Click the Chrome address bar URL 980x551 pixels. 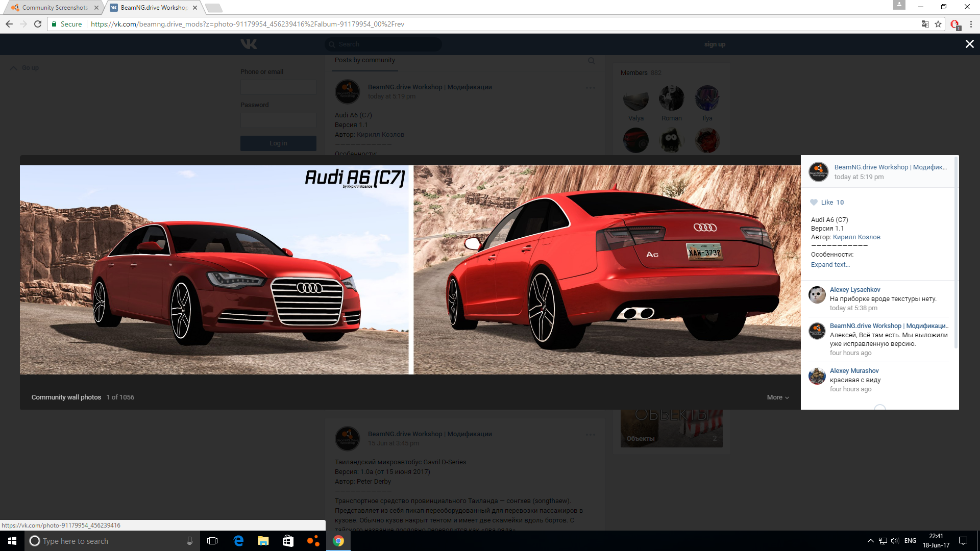pos(248,24)
